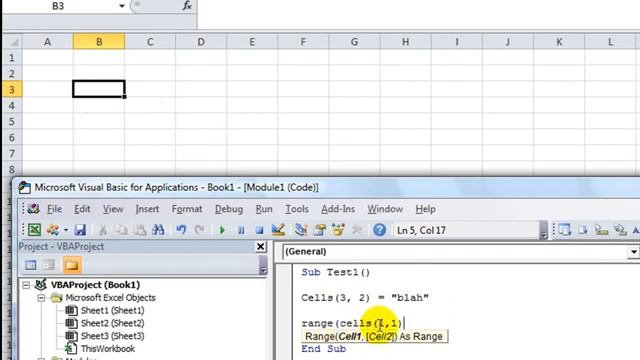Screen dimensions: 640x360
Task: Select the Microsoft Excel Objects folder label
Action: tap(111, 298)
